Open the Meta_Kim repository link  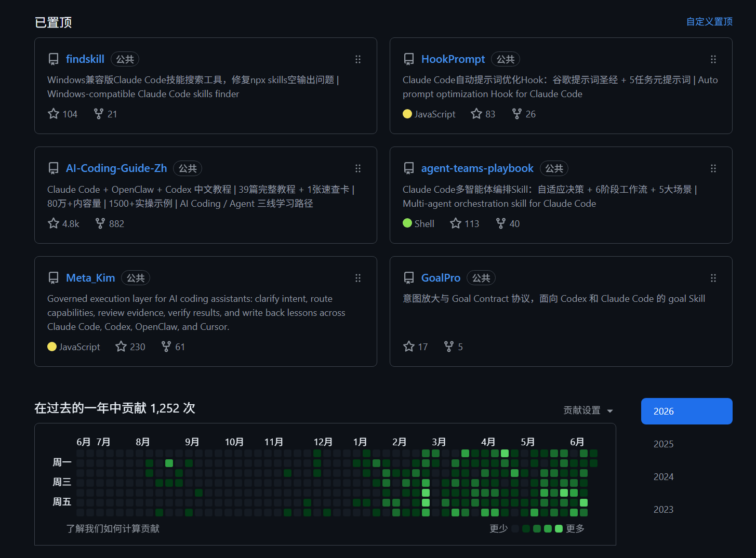pyautogui.click(x=90, y=278)
